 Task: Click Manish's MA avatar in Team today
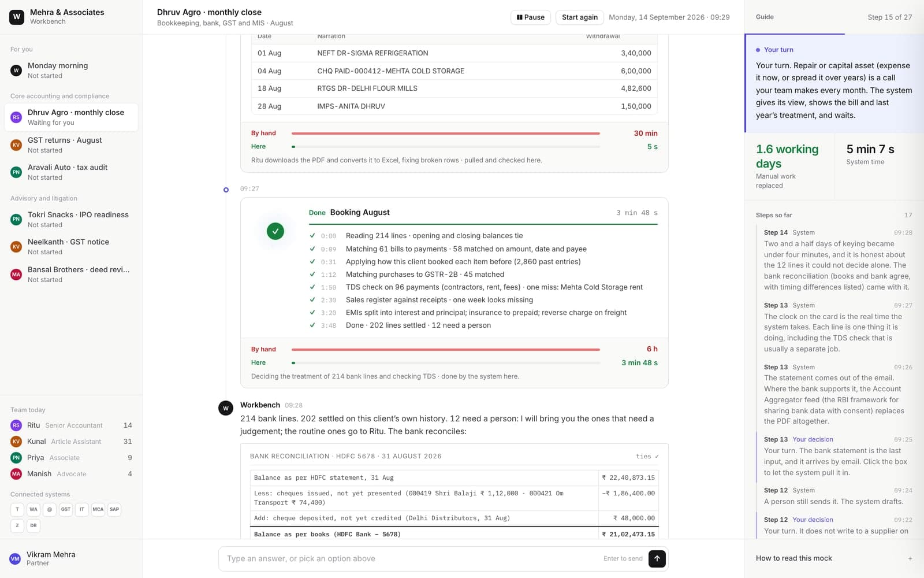click(x=16, y=474)
